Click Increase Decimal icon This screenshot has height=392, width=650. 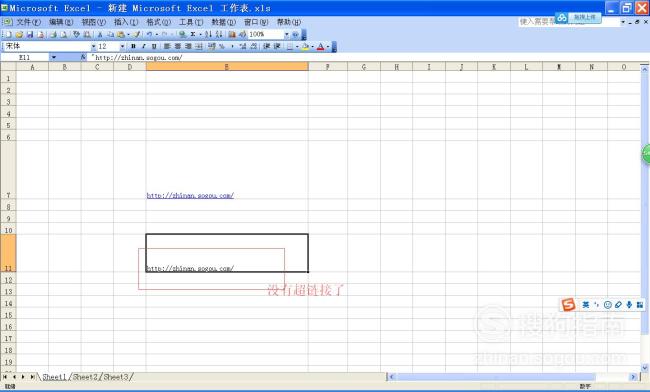click(243, 46)
